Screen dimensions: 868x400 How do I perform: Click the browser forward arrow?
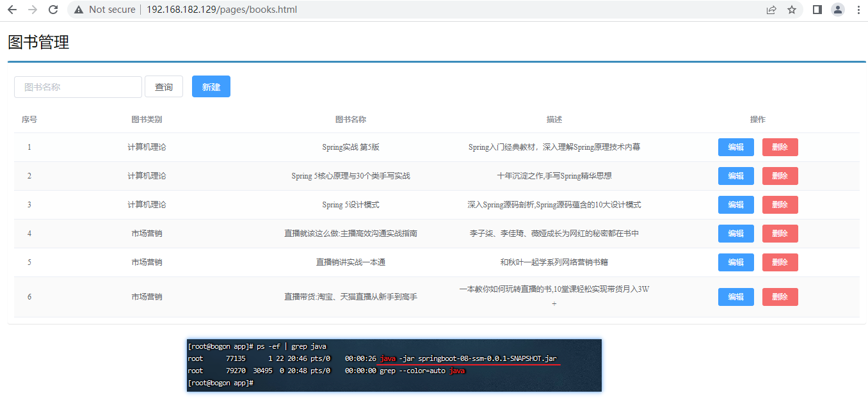33,10
